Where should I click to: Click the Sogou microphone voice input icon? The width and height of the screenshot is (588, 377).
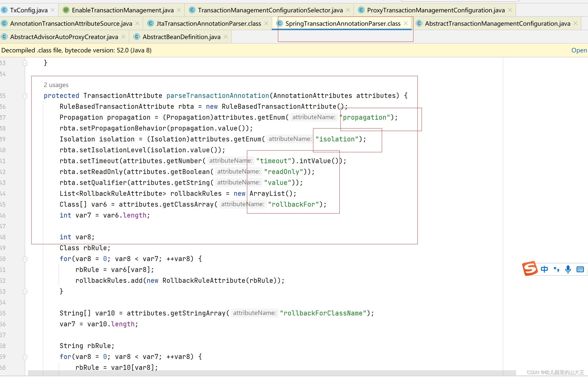pyautogui.click(x=568, y=269)
